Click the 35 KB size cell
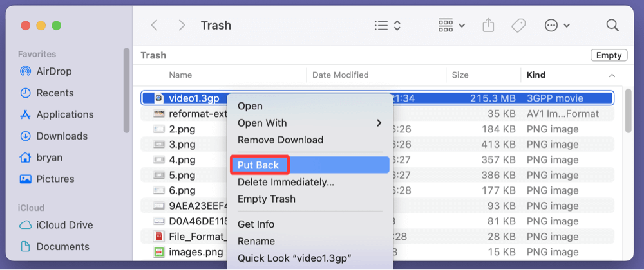The image size is (644, 270). click(502, 114)
